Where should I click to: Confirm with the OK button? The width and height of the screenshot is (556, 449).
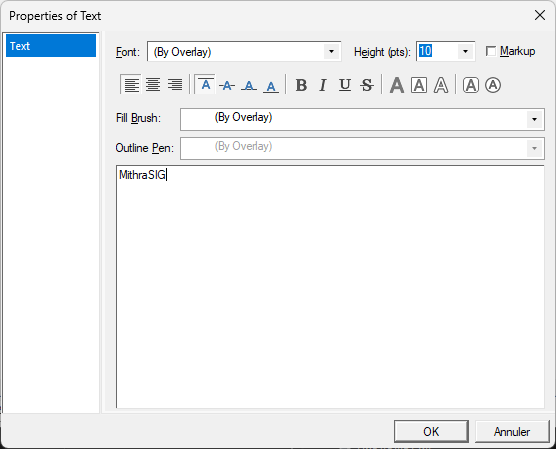(431, 432)
